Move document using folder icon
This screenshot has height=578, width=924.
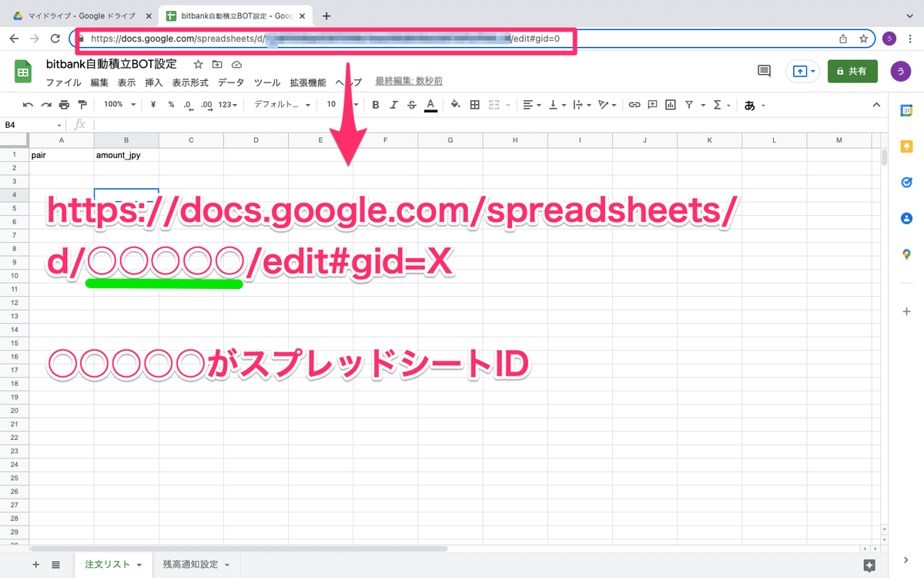pyautogui.click(x=217, y=65)
